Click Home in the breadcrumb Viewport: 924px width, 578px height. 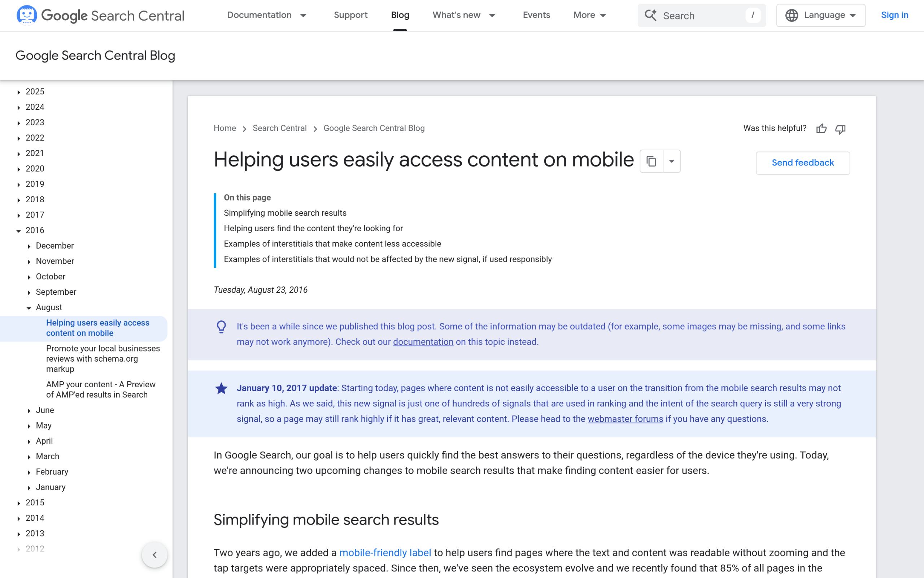click(x=225, y=128)
